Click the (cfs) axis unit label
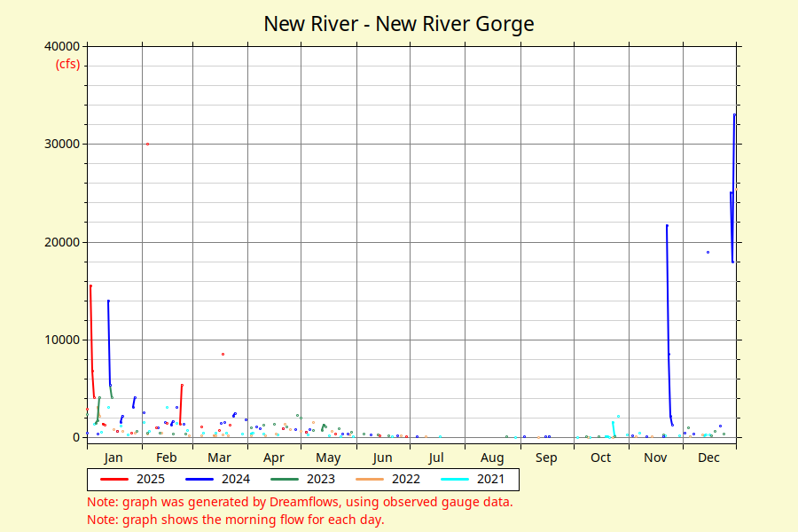The image size is (798, 532). coord(67,64)
